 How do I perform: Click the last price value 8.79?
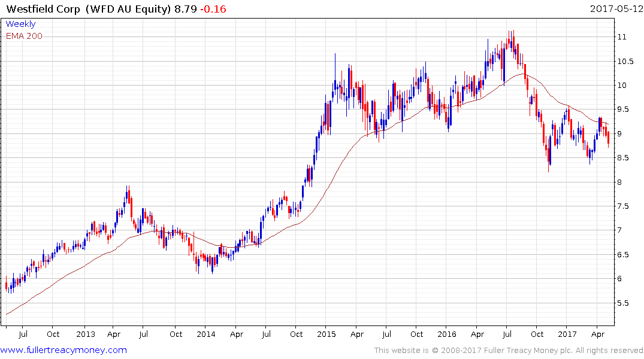(x=186, y=9)
